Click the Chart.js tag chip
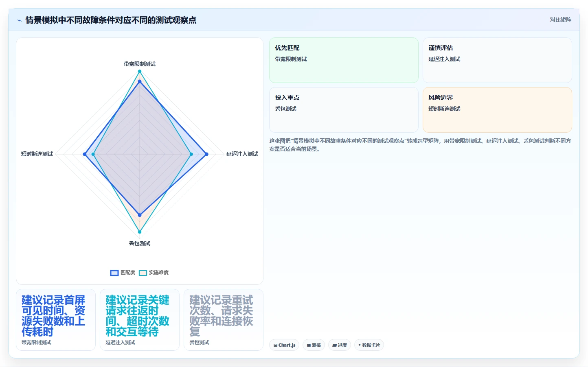 click(x=284, y=345)
